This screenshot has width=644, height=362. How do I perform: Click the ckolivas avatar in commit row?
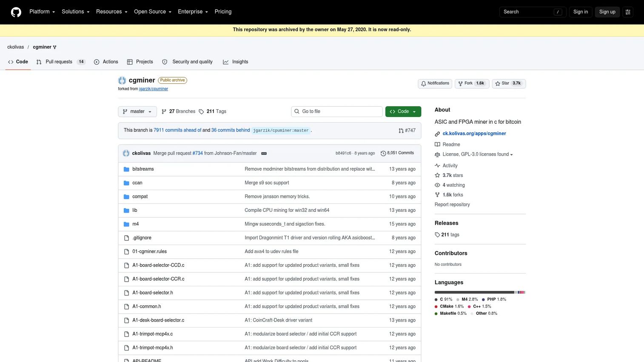click(126, 153)
